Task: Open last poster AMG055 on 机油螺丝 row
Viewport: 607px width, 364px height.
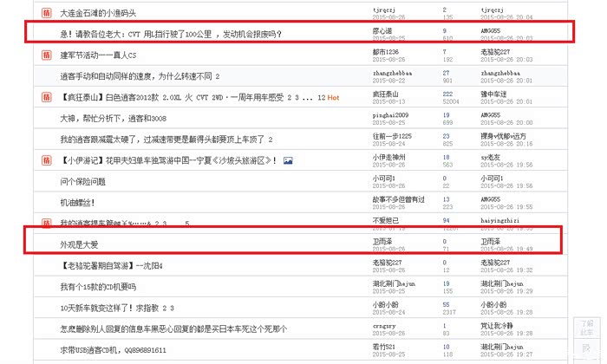Action: 490,199
